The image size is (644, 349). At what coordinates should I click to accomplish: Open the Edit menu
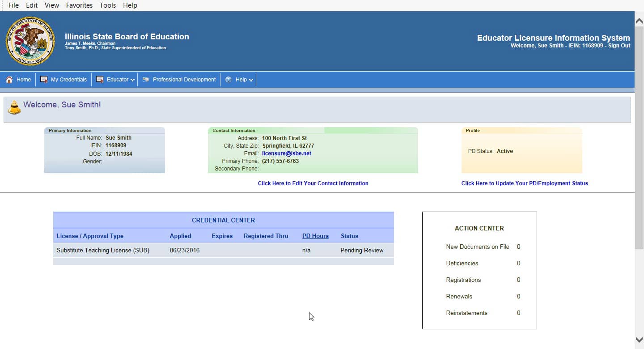coord(32,5)
